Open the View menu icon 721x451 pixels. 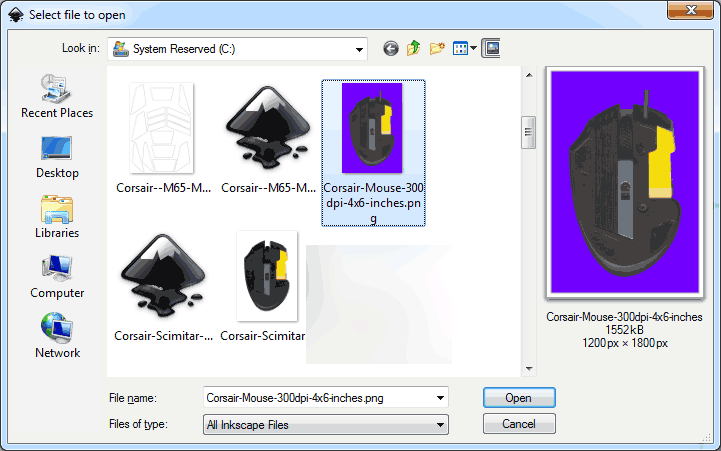point(460,48)
